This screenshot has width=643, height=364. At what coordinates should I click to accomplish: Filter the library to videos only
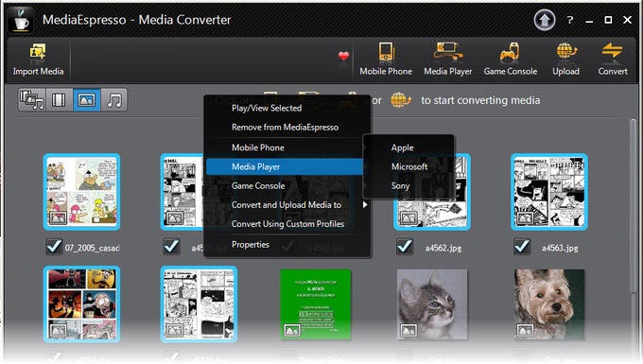(x=59, y=99)
